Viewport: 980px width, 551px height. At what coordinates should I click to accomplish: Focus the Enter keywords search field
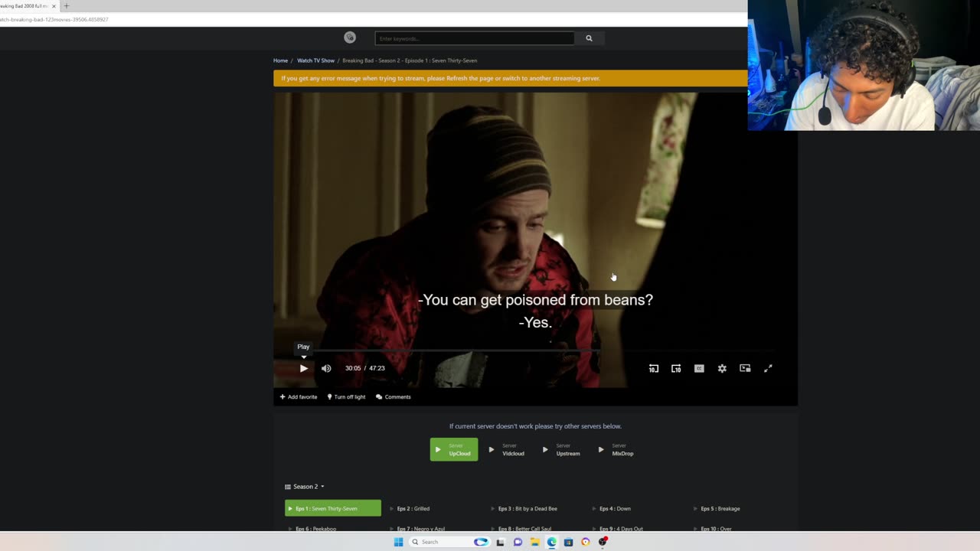pos(475,38)
